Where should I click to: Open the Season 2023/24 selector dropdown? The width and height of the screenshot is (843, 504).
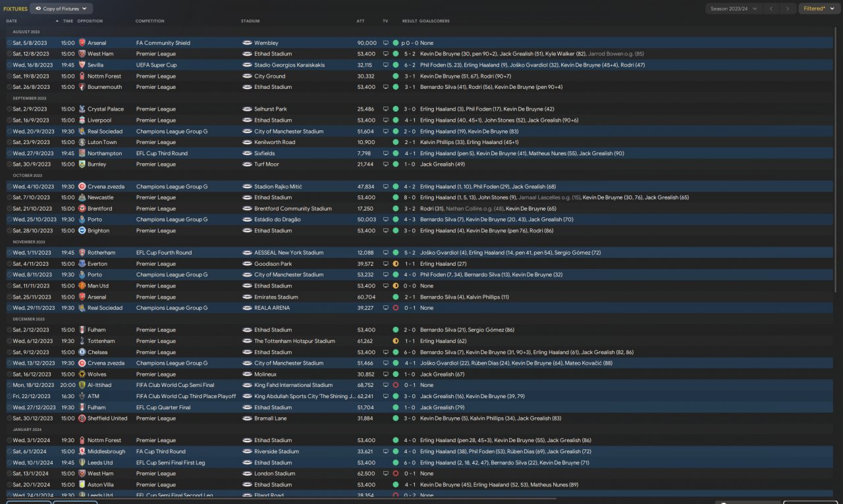coord(733,9)
